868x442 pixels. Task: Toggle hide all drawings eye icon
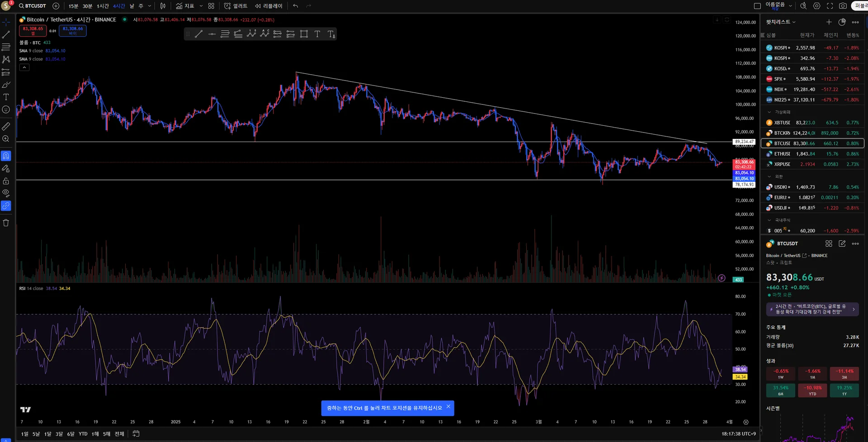6,193
